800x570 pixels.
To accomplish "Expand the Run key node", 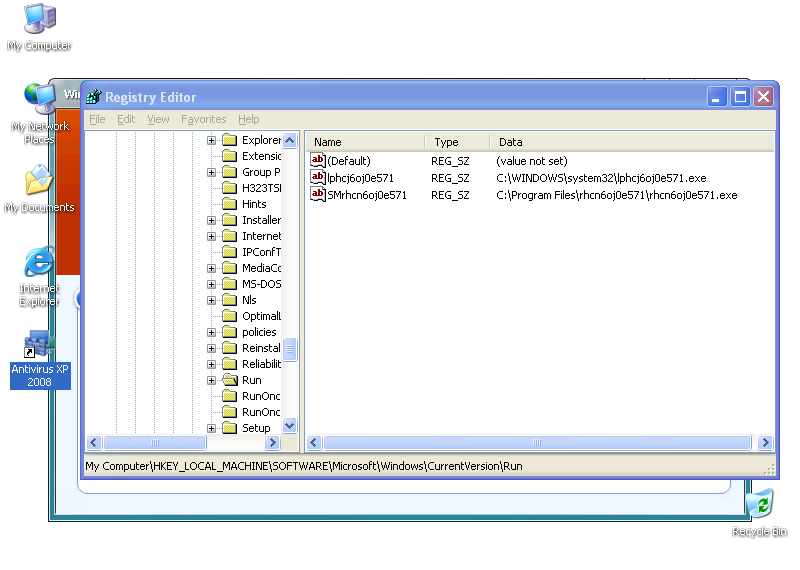I will pos(211,380).
